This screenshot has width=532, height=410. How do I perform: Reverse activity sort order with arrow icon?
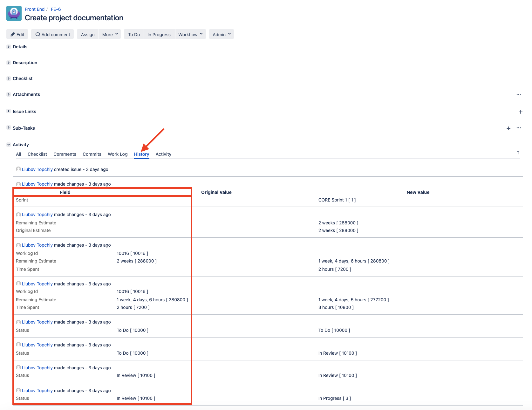518,153
